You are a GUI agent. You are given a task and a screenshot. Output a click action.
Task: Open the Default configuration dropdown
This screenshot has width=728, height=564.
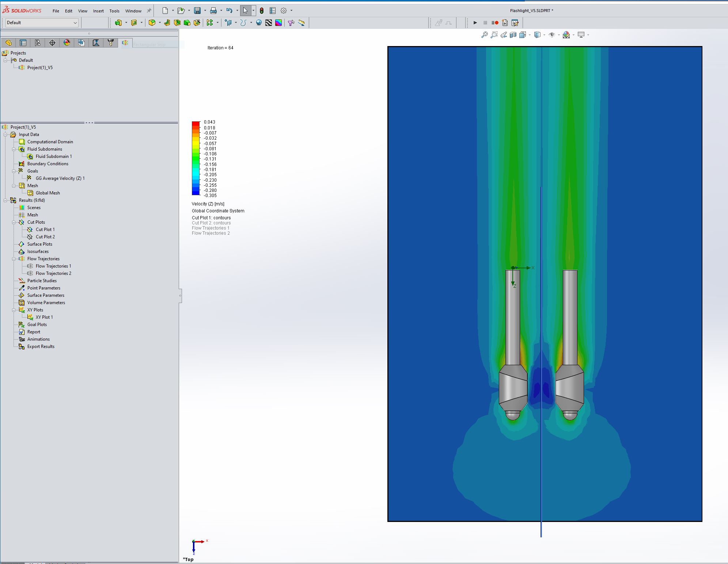tap(42, 23)
